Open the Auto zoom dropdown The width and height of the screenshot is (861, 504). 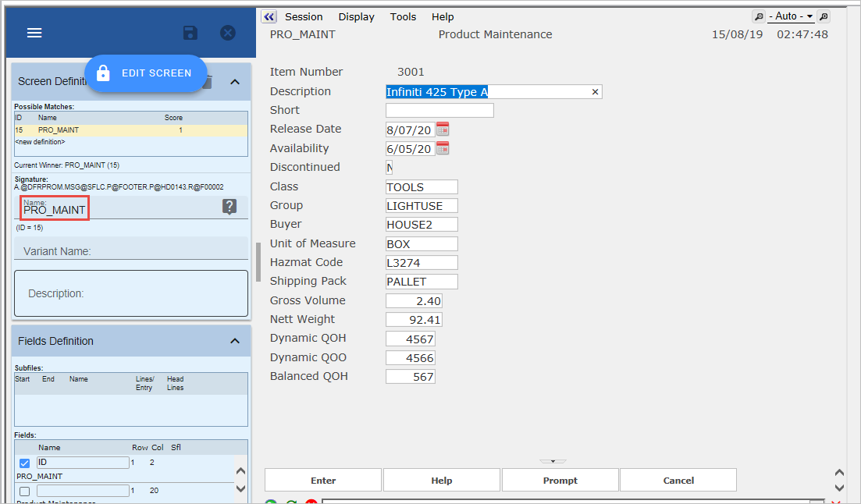(x=791, y=16)
